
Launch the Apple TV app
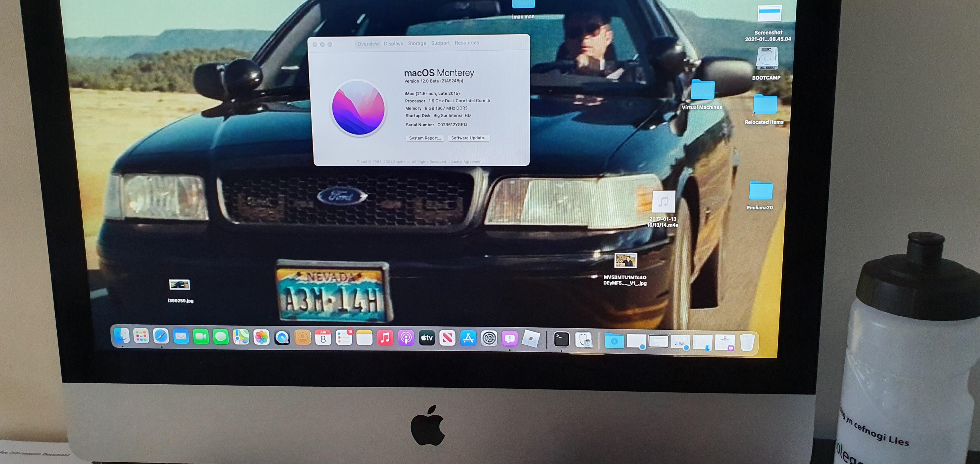[x=427, y=338]
